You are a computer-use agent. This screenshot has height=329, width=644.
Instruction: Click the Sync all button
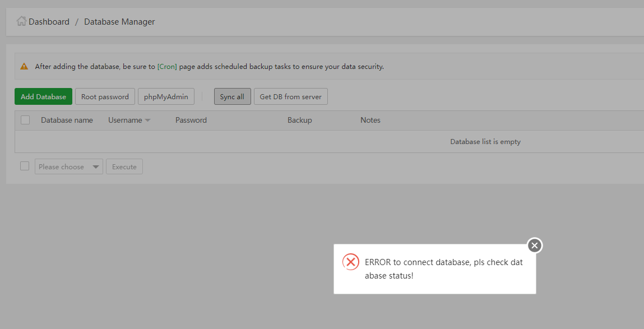coord(232,96)
